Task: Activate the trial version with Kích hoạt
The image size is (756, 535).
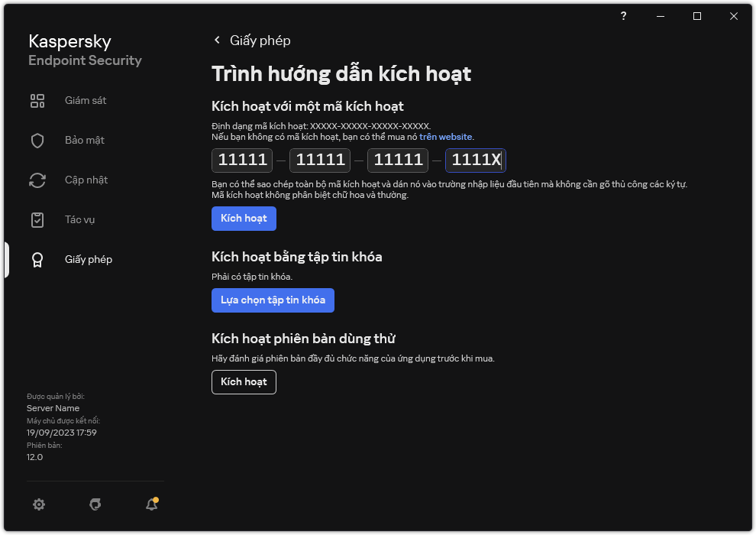Action: pyautogui.click(x=244, y=382)
